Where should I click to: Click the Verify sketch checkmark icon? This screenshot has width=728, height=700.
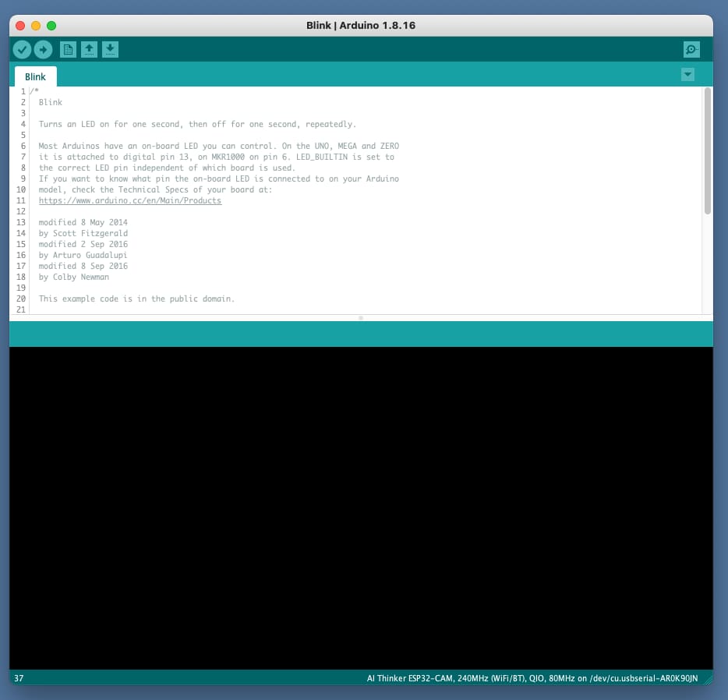(22, 50)
